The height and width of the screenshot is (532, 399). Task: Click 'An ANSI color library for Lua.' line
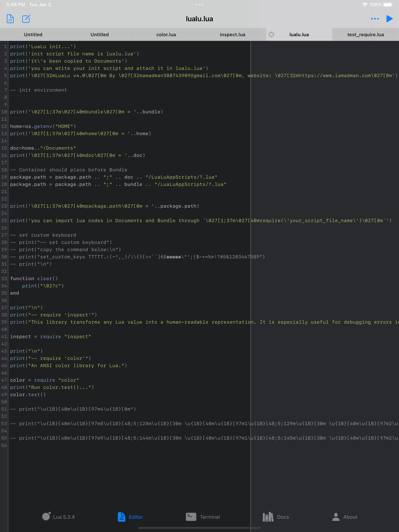point(69,366)
